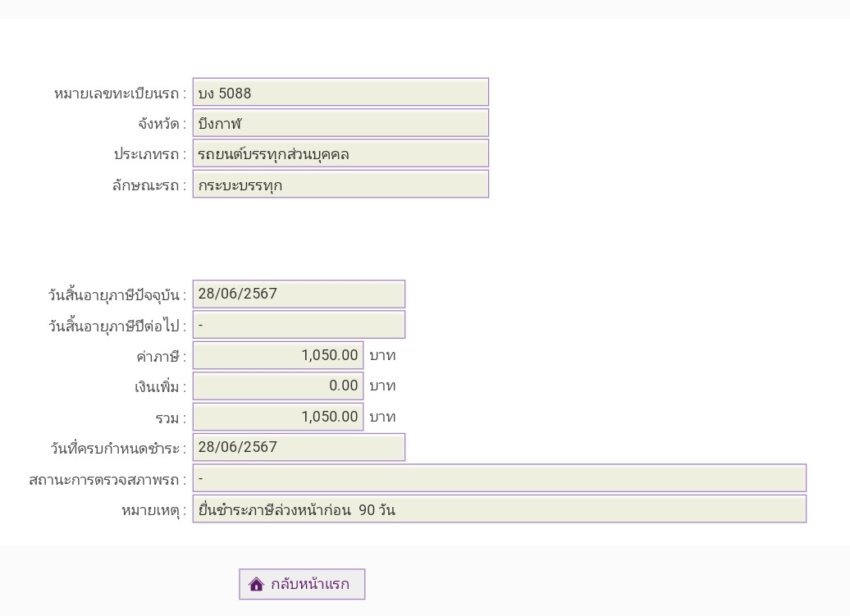Click the label รวม

click(167, 418)
